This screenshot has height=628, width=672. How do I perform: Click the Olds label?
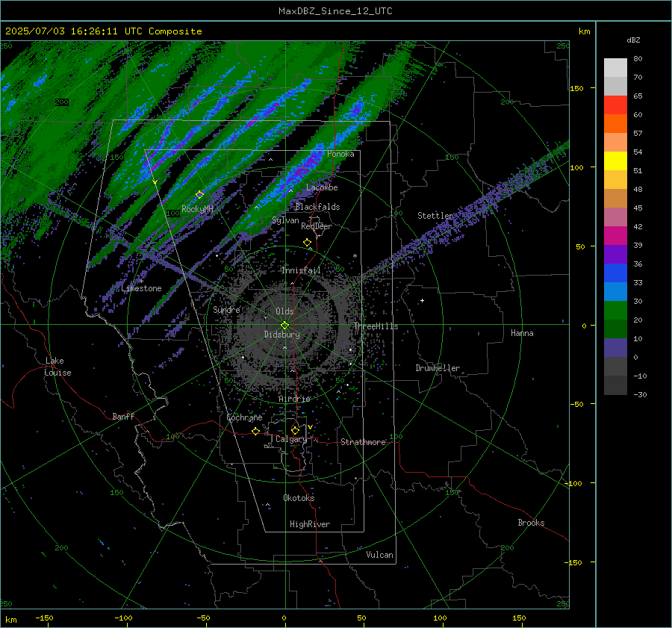(284, 311)
